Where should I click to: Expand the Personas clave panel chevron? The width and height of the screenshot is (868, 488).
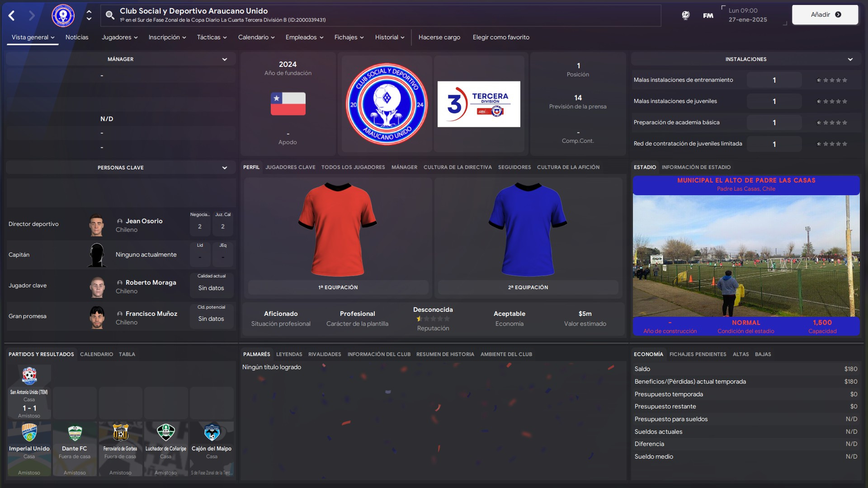(225, 168)
